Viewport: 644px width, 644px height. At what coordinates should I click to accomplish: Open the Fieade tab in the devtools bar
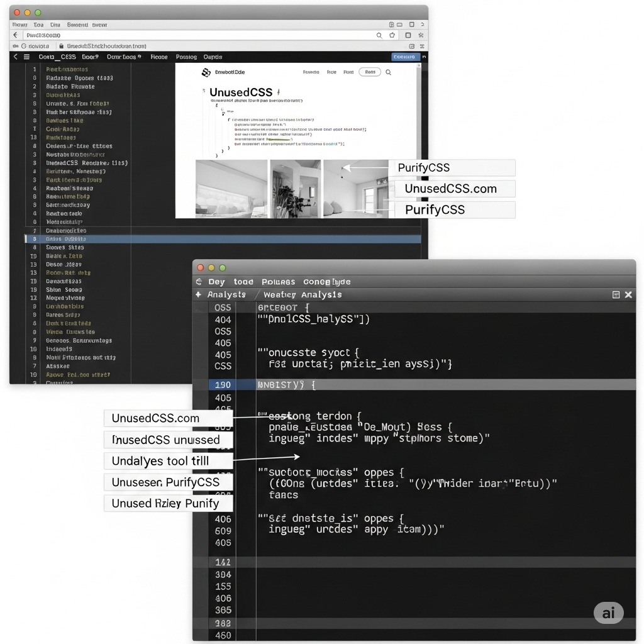(x=159, y=57)
